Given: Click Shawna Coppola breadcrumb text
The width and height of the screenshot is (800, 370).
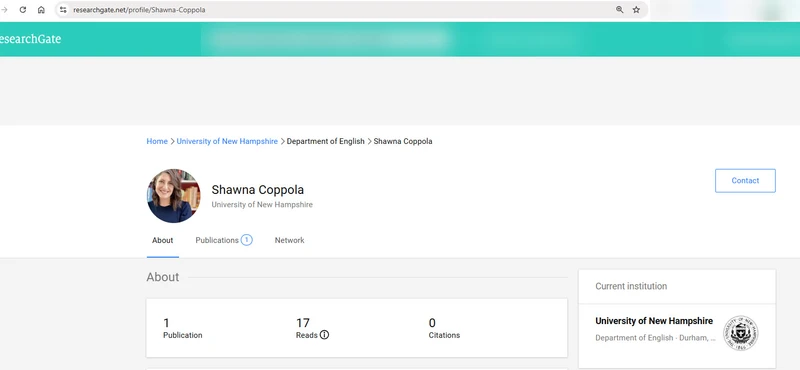Looking at the screenshot, I should tap(403, 141).
